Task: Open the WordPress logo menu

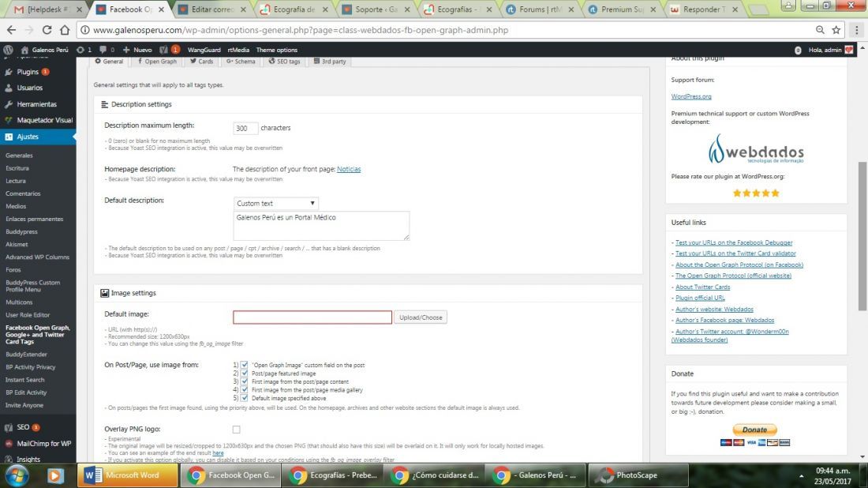Action: click(9, 50)
